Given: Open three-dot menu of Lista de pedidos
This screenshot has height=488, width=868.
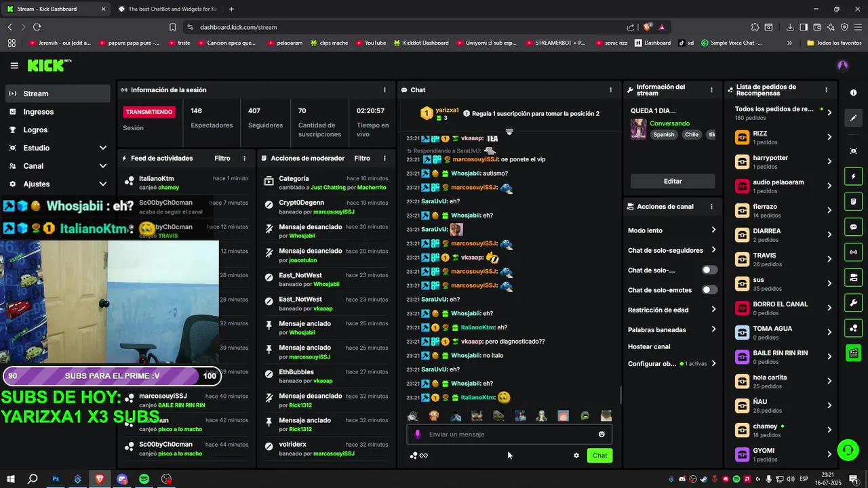Looking at the screenshot, I should tap(826, 89).
